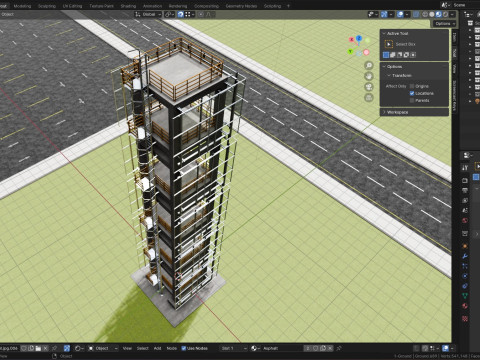Open the snapping options dropdown
Image resolution: width=480 pixels, height=360 pixels.
189,14
